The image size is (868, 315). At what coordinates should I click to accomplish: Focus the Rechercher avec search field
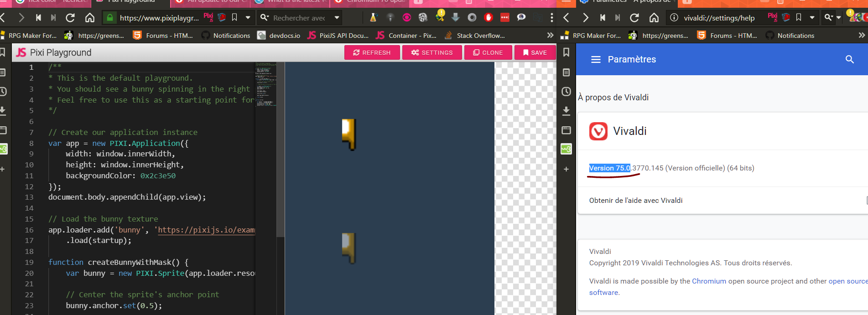299,18
